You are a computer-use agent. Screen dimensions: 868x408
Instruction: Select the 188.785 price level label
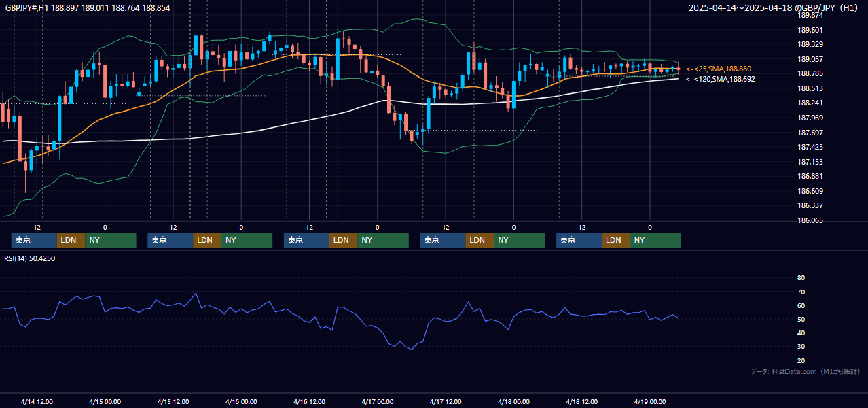[810, 73]
